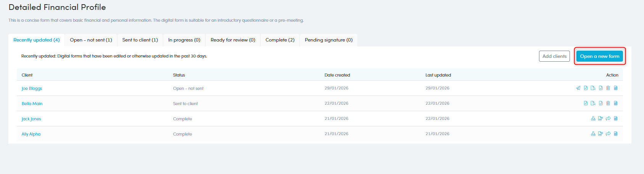The width and height of the screenshot is (644, 174).
Task: Click the signature icon for Jack Jones
Action: 600,118
